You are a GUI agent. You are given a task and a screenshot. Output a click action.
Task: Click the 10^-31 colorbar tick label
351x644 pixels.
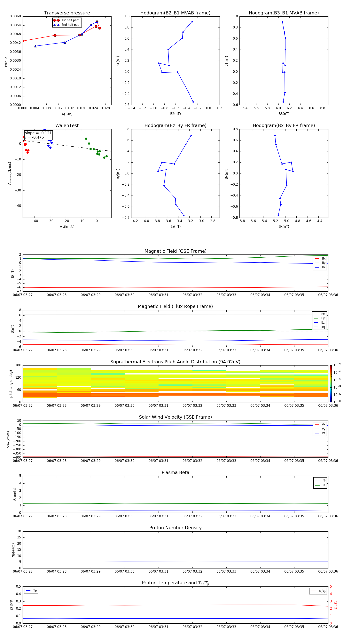point(337,402)
